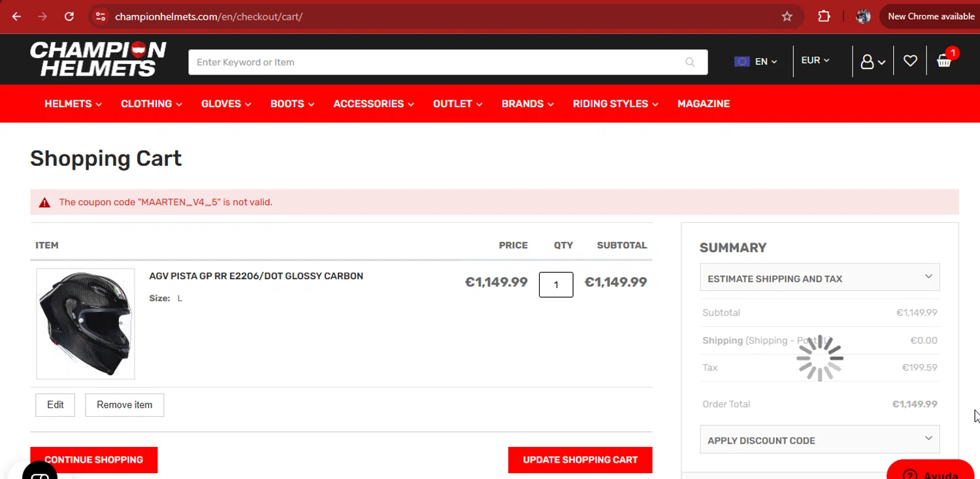This screenshot has height=479, width=980.
Task: Click the coupon code not valid message text
Action: click(166, 203)
